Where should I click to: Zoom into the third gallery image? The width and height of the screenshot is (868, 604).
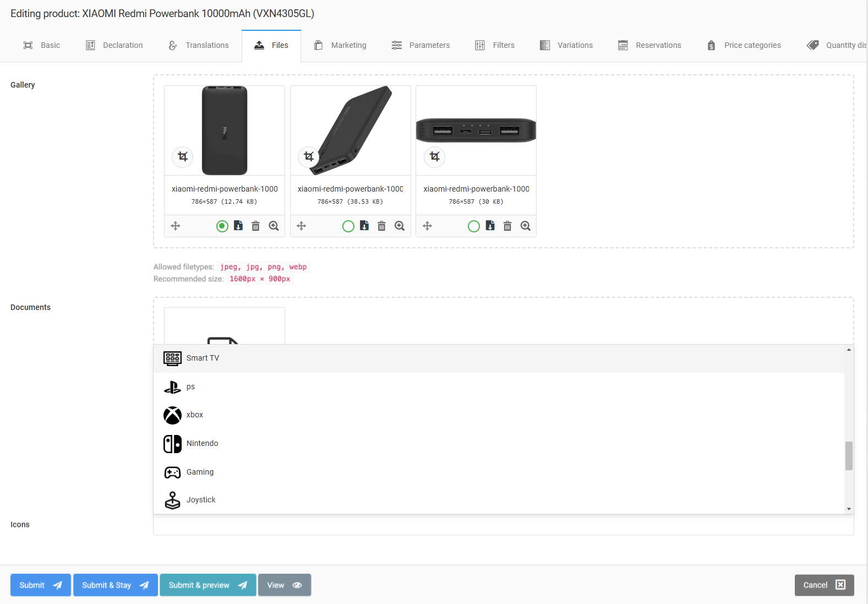[526, 226]
